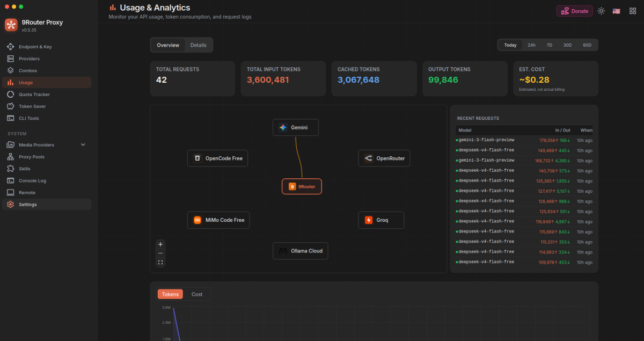Image resolution: width=644 pixels, height=341 pixels.
Task: Click the Total Input Tokens value 3,600,481
Action: point(268,80)
